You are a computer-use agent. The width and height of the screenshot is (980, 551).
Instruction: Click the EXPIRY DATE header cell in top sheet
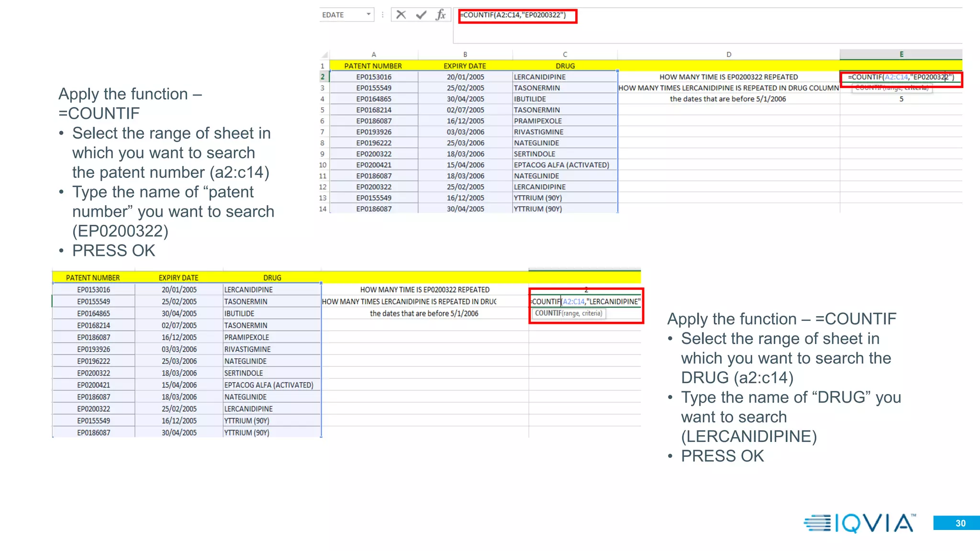tap(465, 66)
